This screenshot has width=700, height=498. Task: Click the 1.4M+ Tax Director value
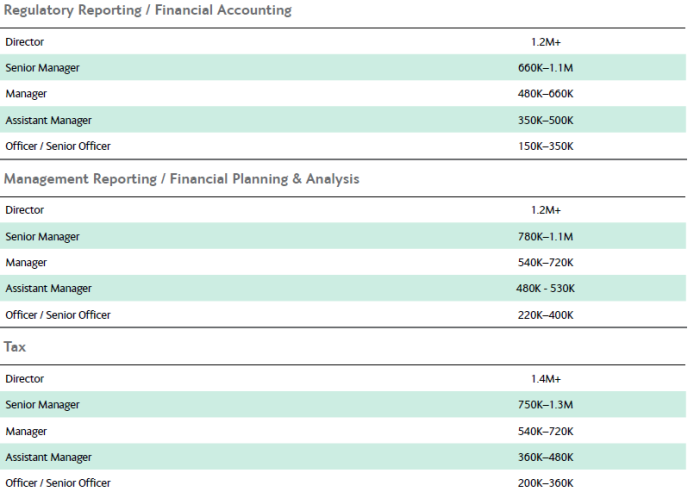[x=546, y=379]
